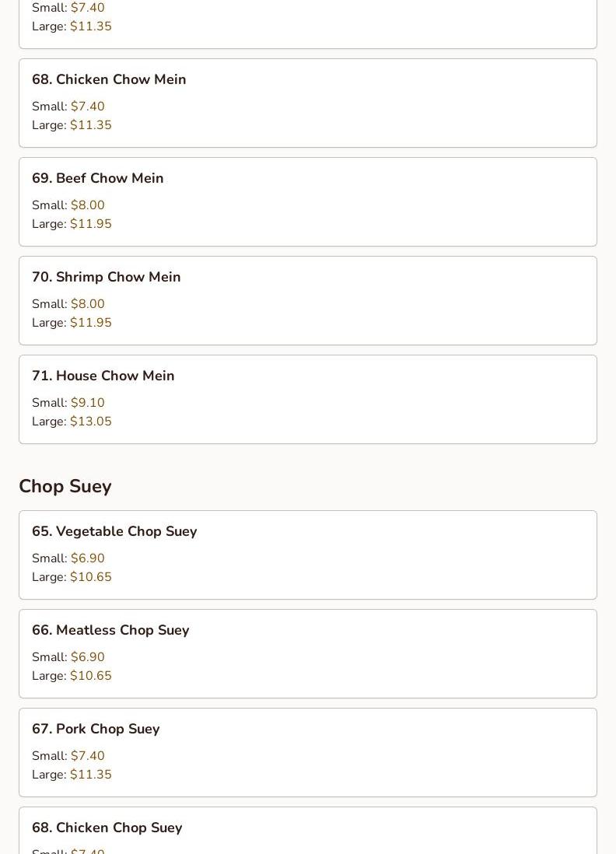Image resolution: width=616 pixels, height=854 pixels.
Task: Select Small $7.40 Pork Chop Suey price
Action: pyautogui.click(x=68, y=755)
